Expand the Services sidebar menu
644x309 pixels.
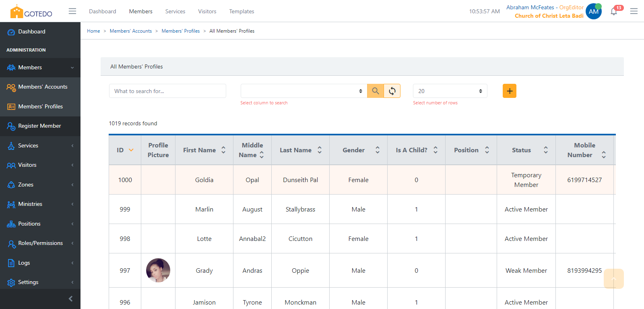40,145
